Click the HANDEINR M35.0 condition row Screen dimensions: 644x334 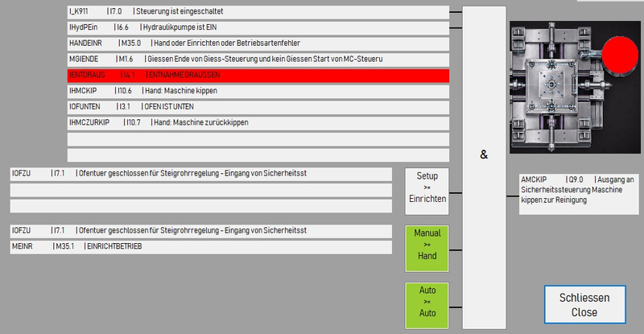coord(258,43)
